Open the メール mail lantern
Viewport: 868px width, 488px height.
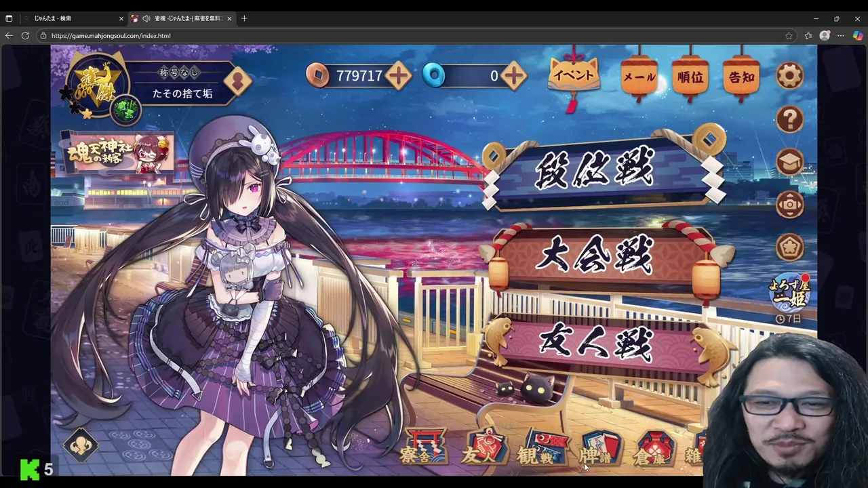639,77
